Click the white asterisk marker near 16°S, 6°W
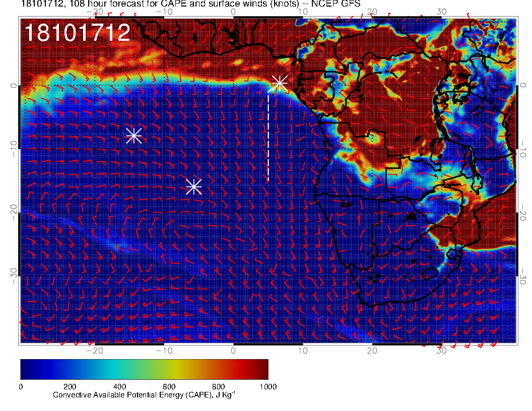Viewport: 532px width, 411px height. pyautogui.click(x=194, y=186)
